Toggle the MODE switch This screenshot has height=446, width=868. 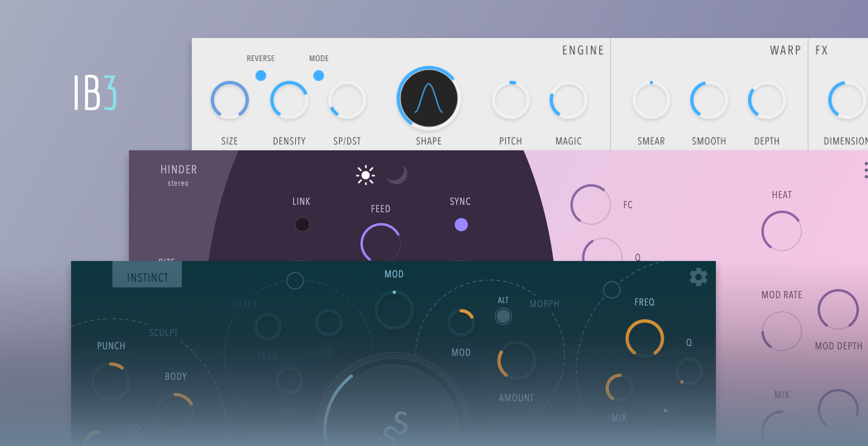coord(319,76)
